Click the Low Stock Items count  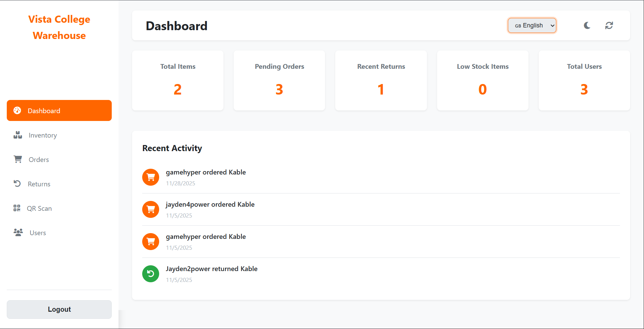click(482, 89)
